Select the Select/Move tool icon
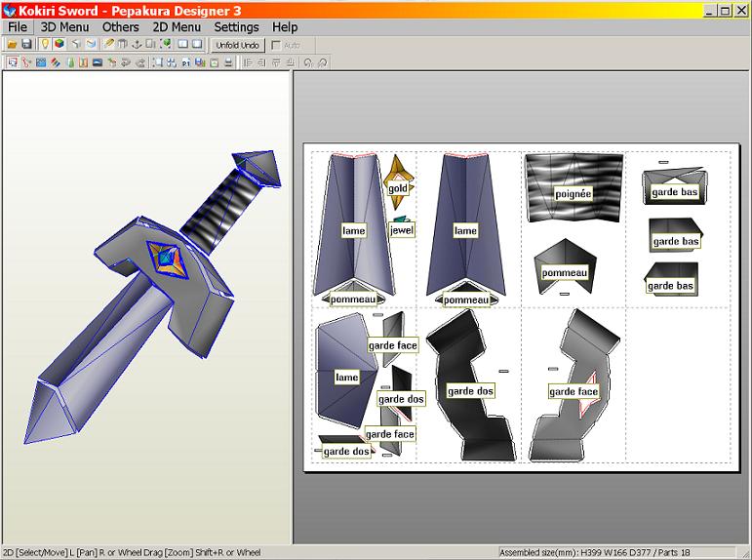 point(13,62)
